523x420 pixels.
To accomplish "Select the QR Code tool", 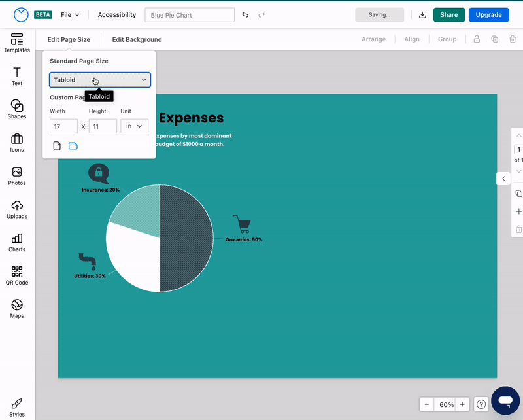I will 16,275.
